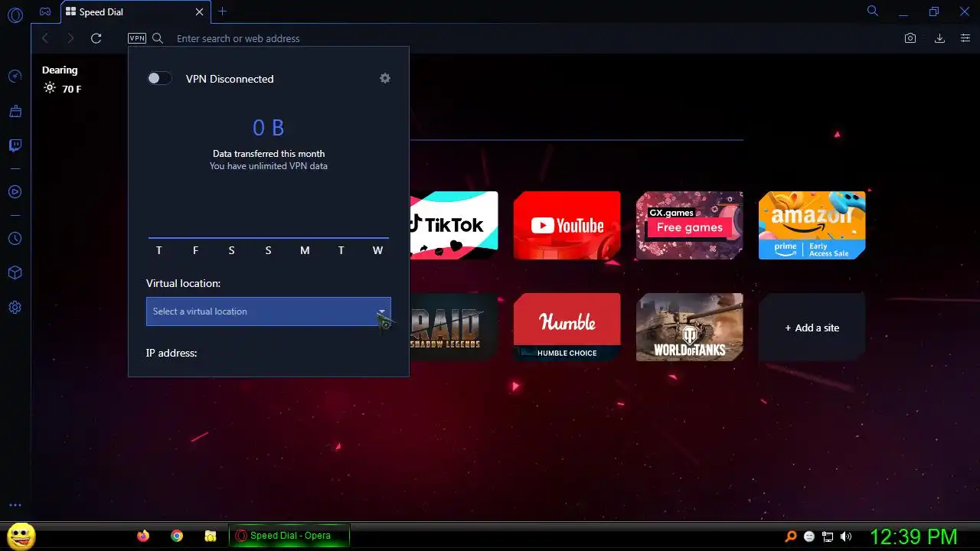
Task: Click the IP address label
Action: tap(171, 353)
